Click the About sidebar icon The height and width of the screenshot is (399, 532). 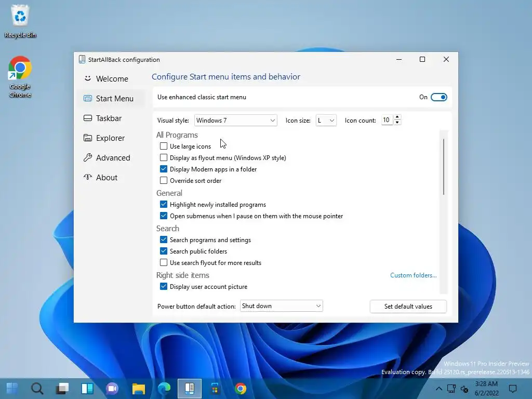87,177
